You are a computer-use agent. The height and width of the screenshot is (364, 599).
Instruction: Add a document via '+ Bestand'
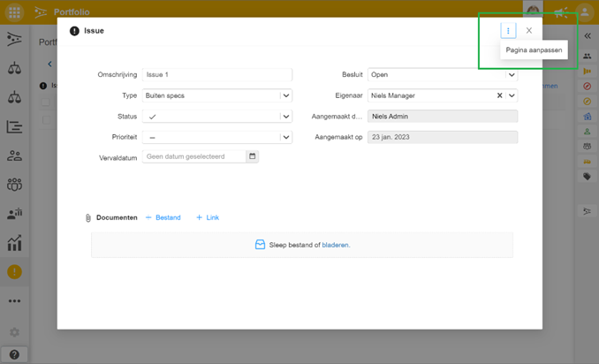163,217
